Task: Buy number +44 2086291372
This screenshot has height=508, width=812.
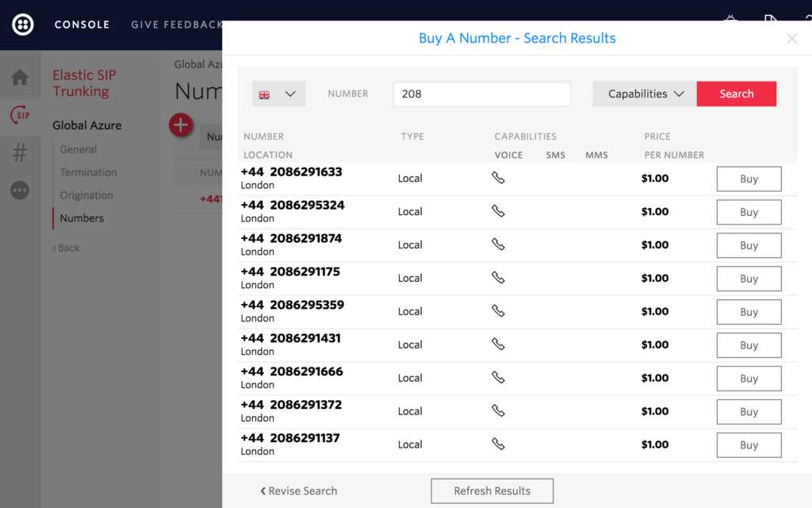Action: point(749,412)
